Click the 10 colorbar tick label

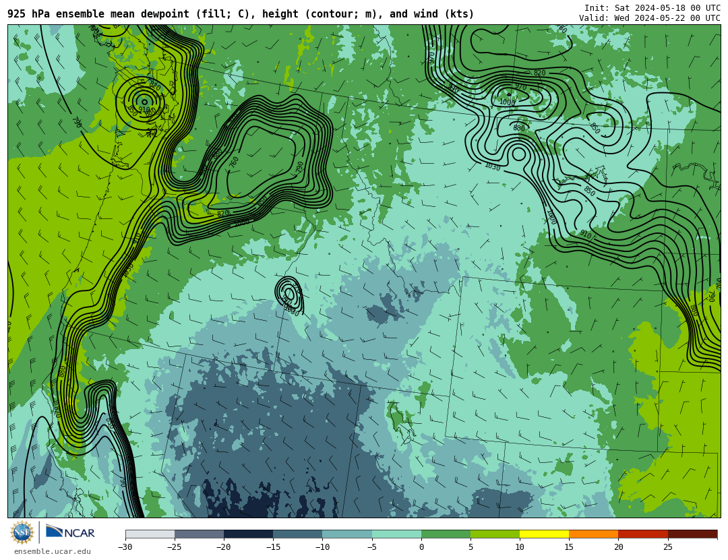pyautogui.click(x=520, y=547)
